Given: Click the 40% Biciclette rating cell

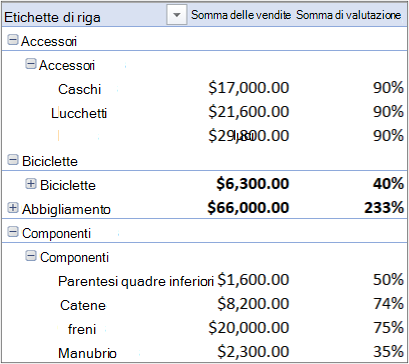Looking at the screenshot, I should click(388, 184).
